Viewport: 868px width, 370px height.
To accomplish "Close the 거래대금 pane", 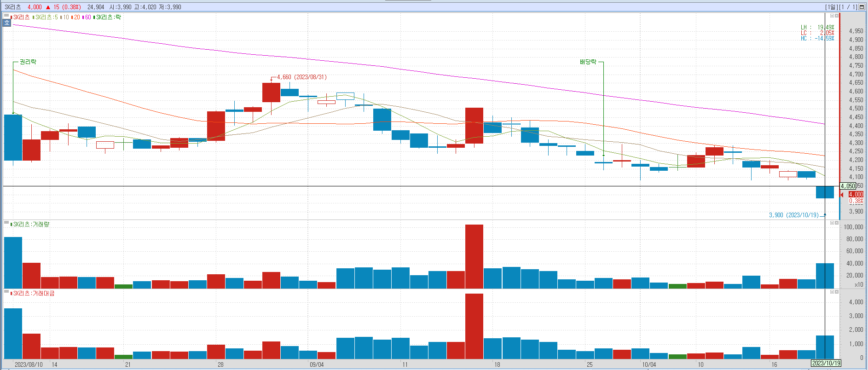I will point(837,292).
